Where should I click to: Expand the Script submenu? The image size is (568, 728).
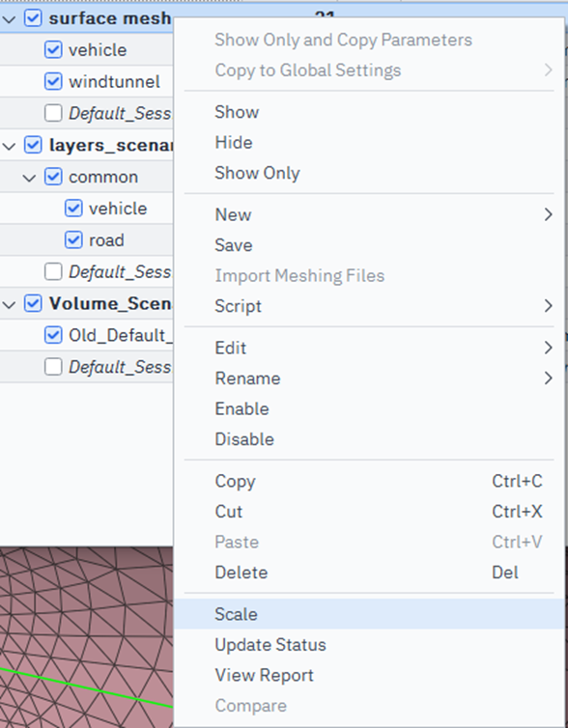coord(548,306)
